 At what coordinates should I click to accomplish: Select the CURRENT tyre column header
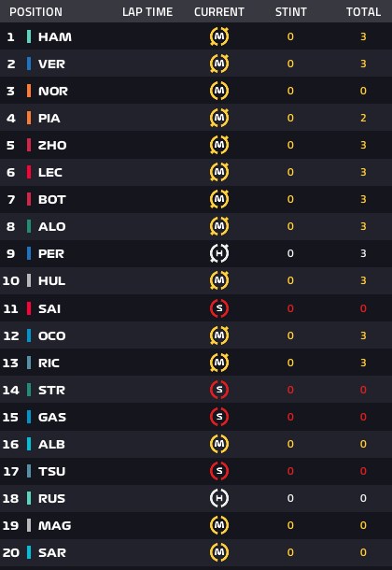(x=219, y=12)
